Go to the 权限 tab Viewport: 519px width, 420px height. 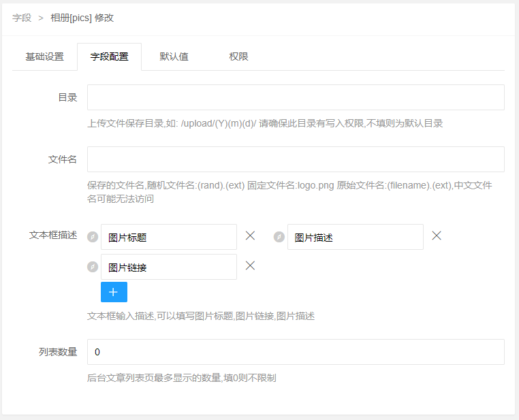click(238, 56)
